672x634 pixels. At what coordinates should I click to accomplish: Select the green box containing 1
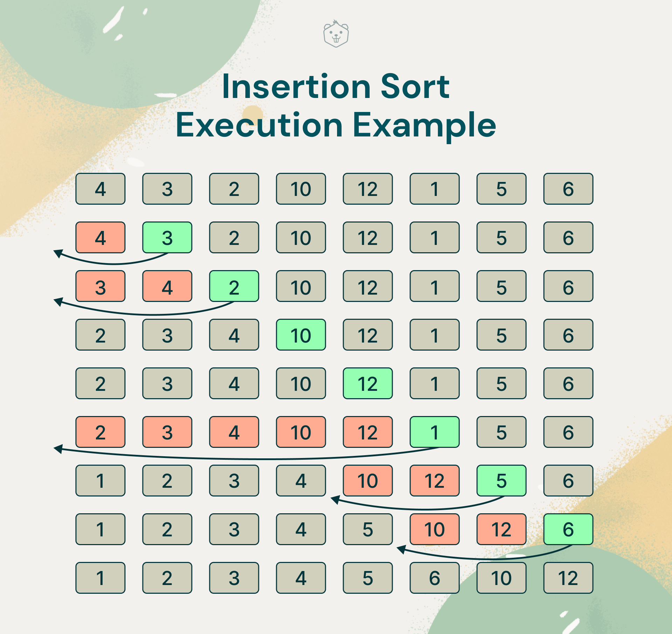pos(434,432)
